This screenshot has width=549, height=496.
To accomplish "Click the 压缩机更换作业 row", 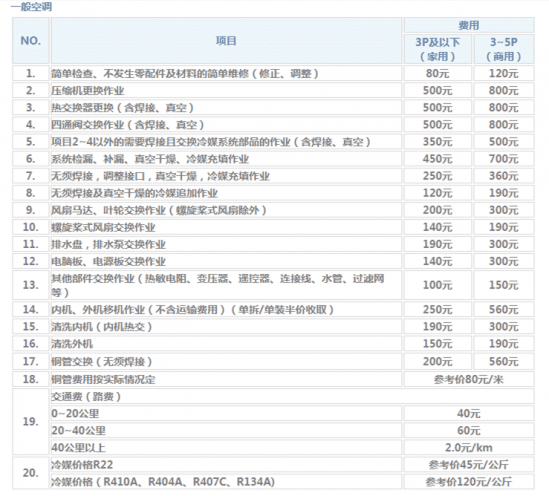I will pyautogui.click(x=273, y=91).
